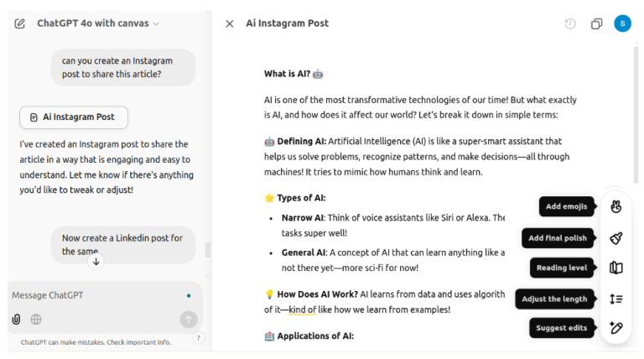
Task: Copy canvas content with the copy icon
Action: tap(596, 23)
